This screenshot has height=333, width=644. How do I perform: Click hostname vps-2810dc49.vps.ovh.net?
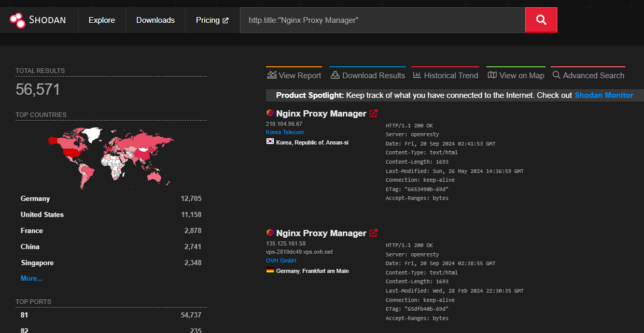tap(299, 252)
